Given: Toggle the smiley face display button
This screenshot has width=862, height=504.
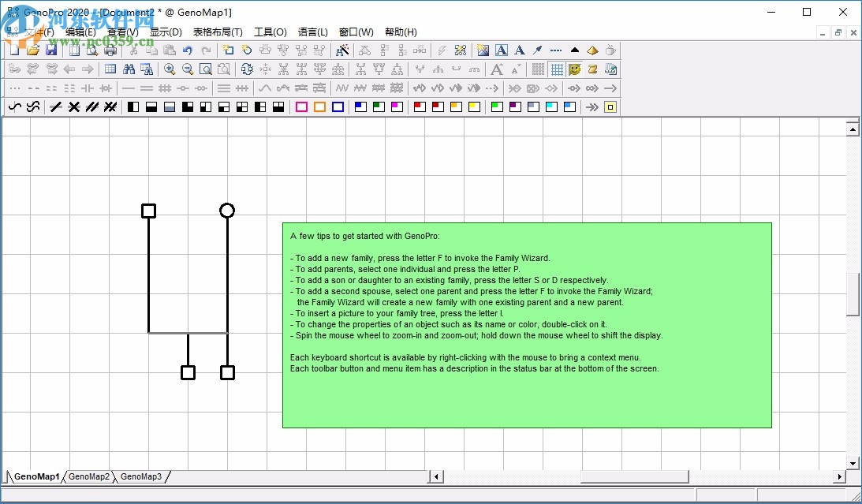Looking at the screenshot, I should (x=575, y=69).
